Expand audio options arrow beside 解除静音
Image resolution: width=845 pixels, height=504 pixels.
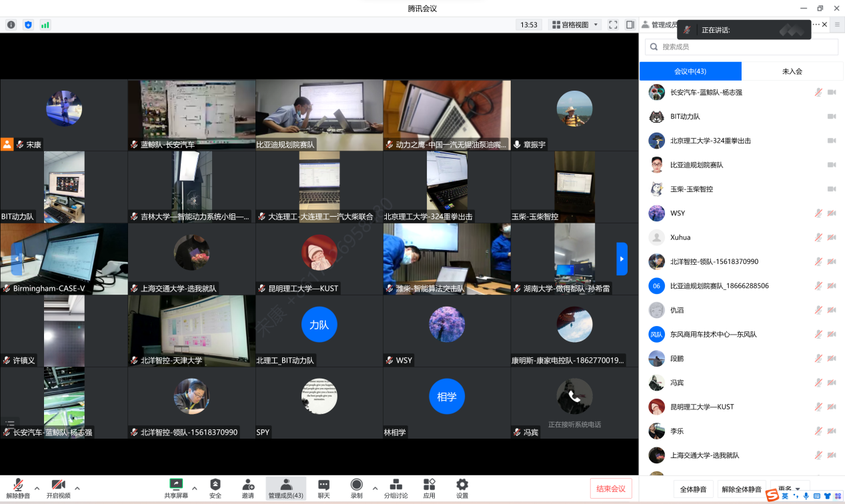pos(37,487)
